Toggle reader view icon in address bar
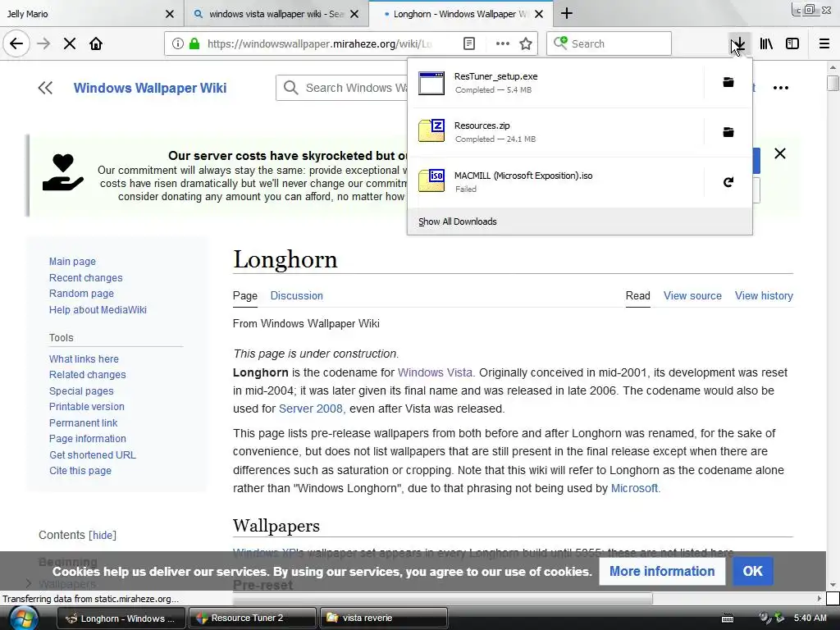 468,43
